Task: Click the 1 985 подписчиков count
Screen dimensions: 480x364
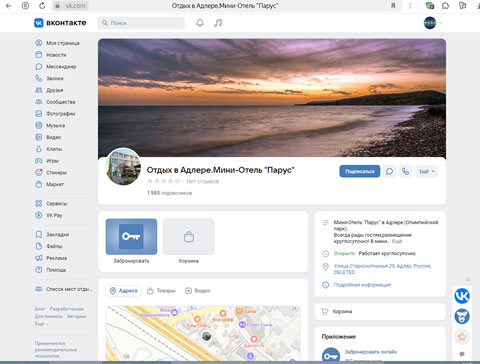Action: [x=169, y=193]
